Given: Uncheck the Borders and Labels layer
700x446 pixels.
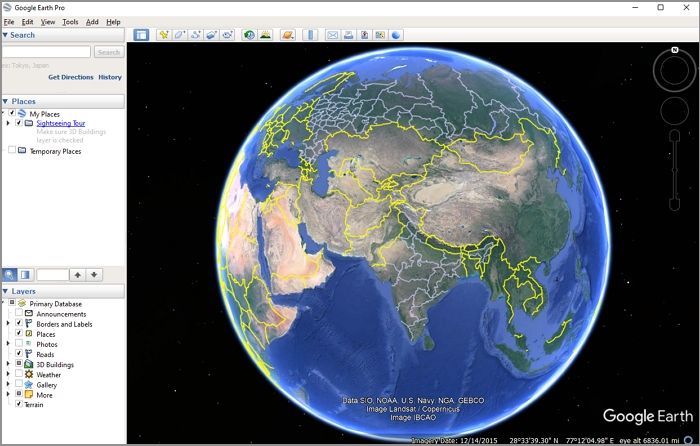Looking at the screenshot, I should (18, 324).
